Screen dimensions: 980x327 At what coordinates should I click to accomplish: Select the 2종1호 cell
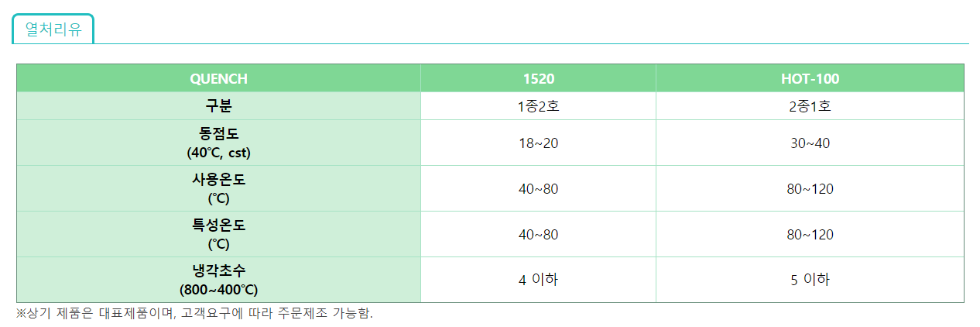coord(810,106)
